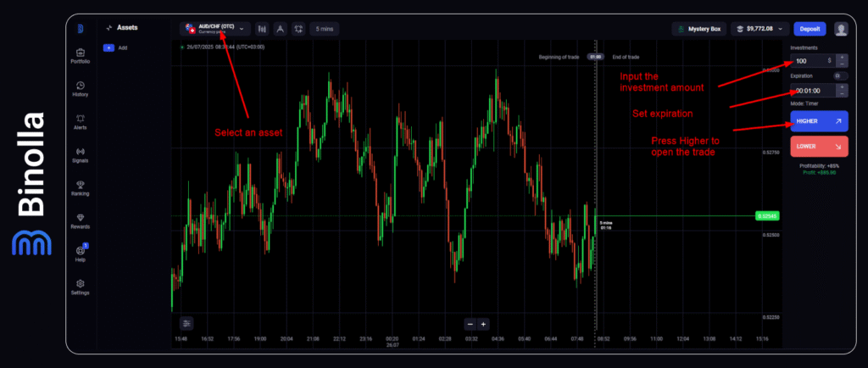Click the Deposit button
The height and width of the screenshot is (368, 868).
tap(810, 28)
